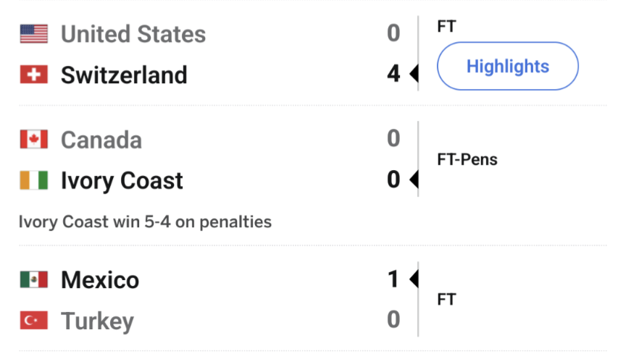Screen dimensions: 626x364
Task: Select the Switzerland team name
Action: click(x=124, y=75)
